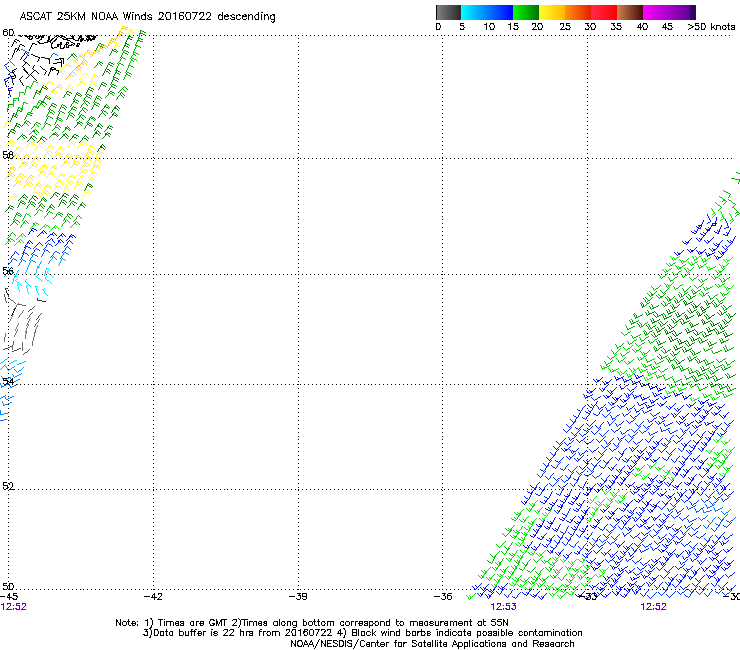The image size is (740, 650).
Task: Click the latitude label 58
Action: point(8,155)
